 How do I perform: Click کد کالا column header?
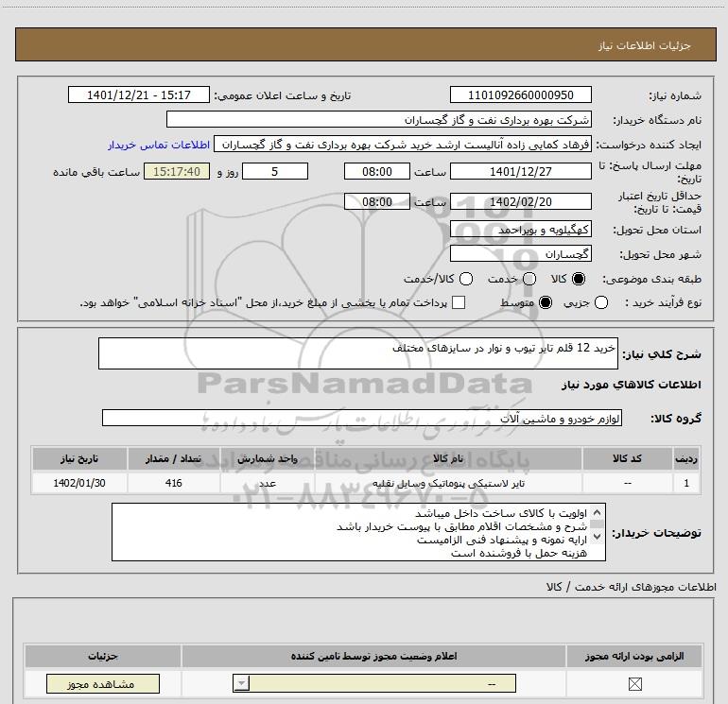627,458
